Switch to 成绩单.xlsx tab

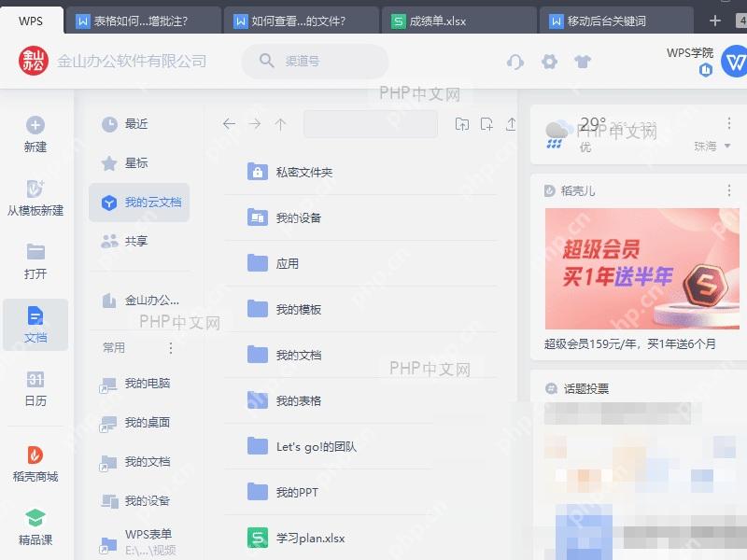point(458,21)
